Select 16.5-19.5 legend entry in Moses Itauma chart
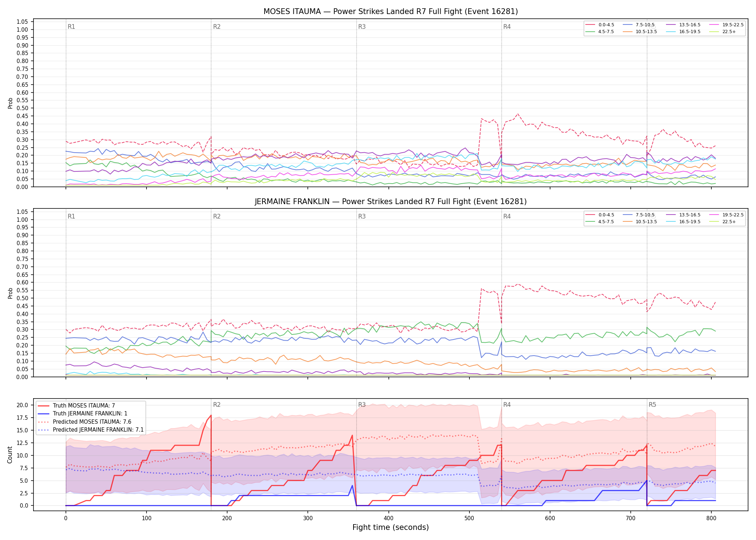 pyautogui.click(x=683, y=32)
